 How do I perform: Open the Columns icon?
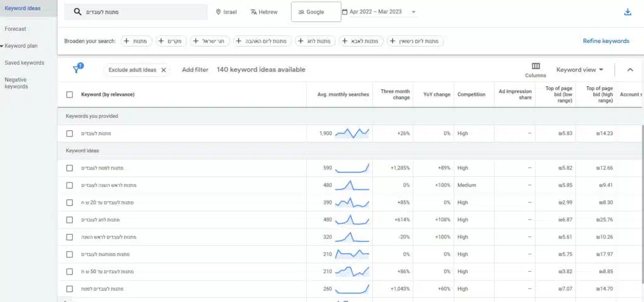tap(536, 66)
